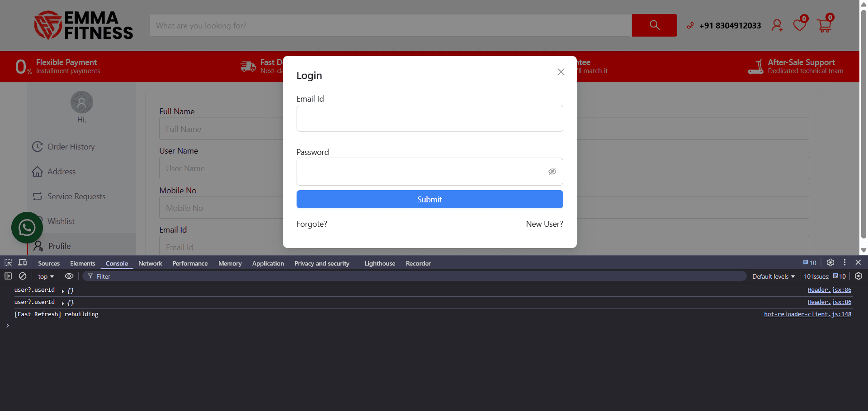The image size is (868, 411).
Task: Toggle password visibility eye icon
Action: (552, 172)
